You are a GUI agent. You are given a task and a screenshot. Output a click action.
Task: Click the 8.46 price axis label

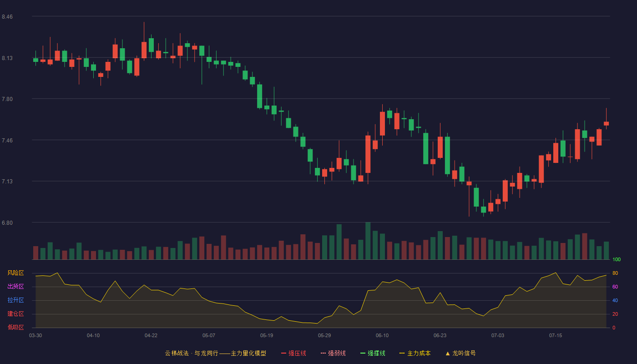point(7,17)
